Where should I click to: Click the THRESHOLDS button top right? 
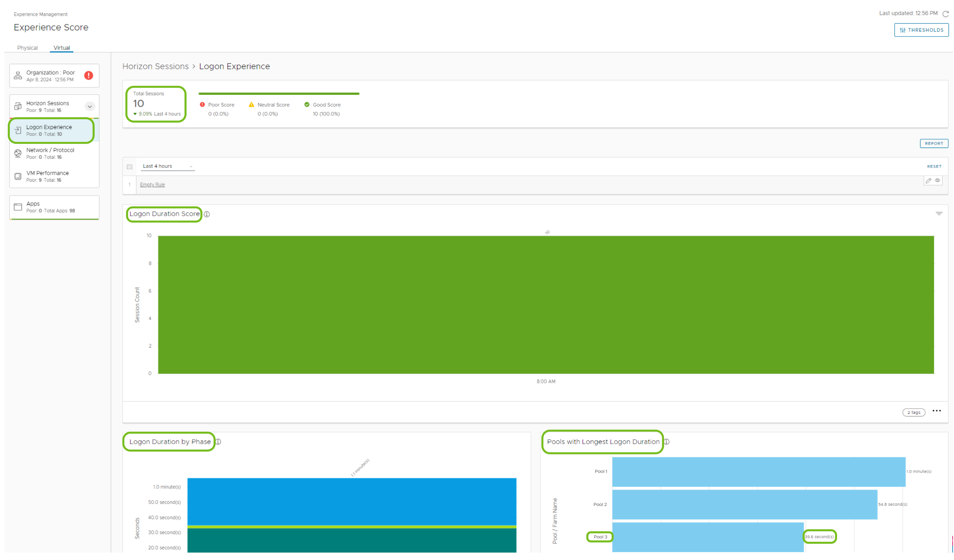tap(921, 30)
